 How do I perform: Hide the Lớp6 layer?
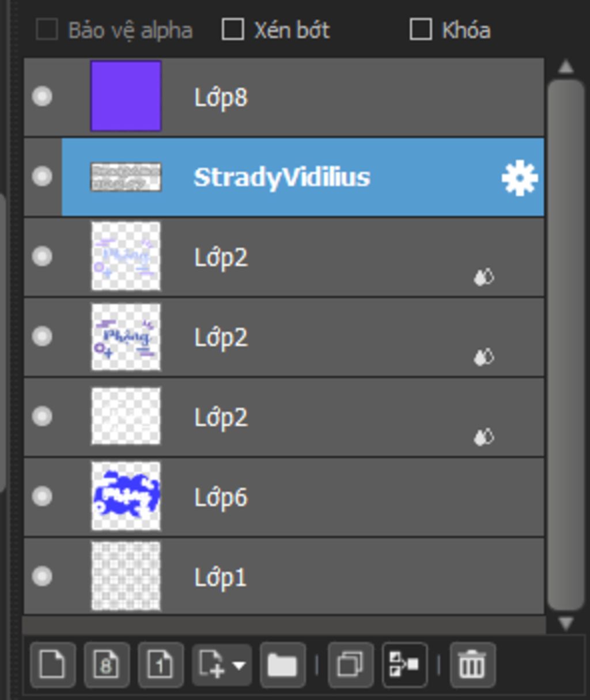tap(42, 496)
